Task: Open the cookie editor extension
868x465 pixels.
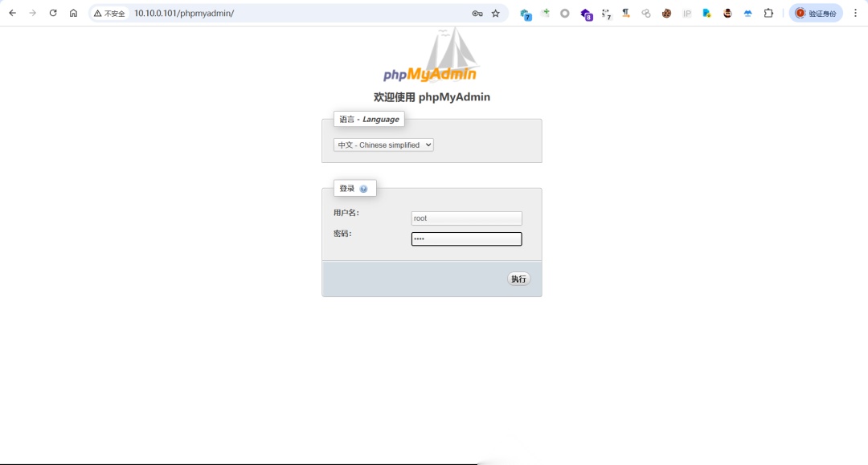Action: (666, 14)
